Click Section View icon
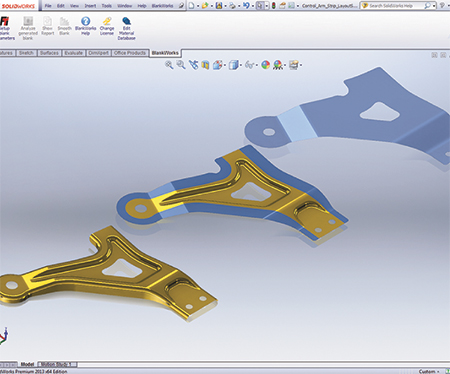Image resolution: width=450 pixels, height=374 pixels. coord(205,65)
